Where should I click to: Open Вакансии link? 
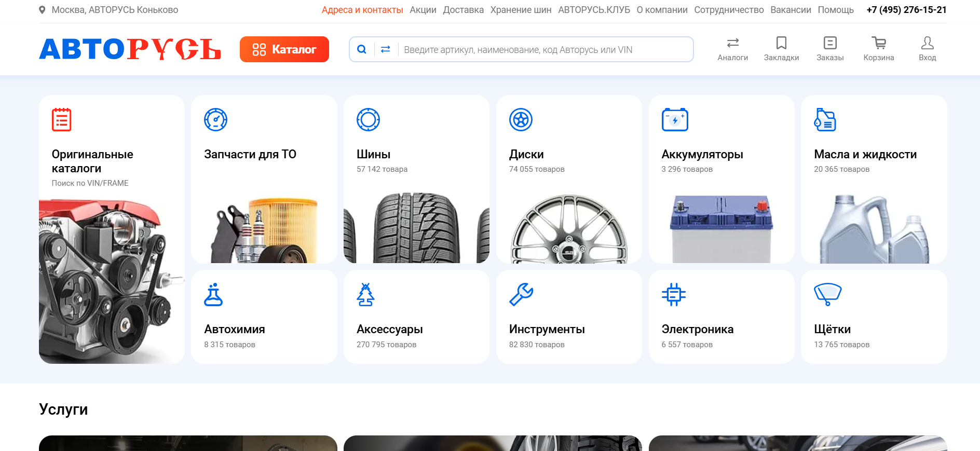coord(791,10)
